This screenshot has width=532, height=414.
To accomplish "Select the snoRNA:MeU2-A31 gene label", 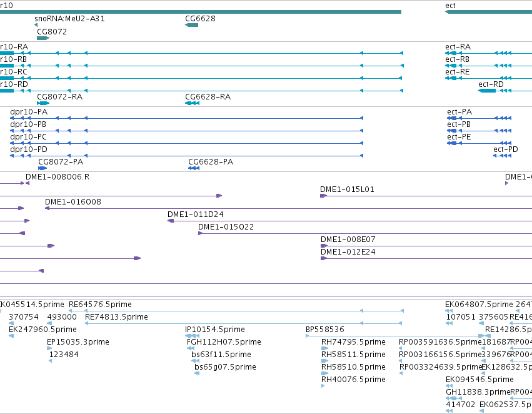I will (x=69, y=19).
